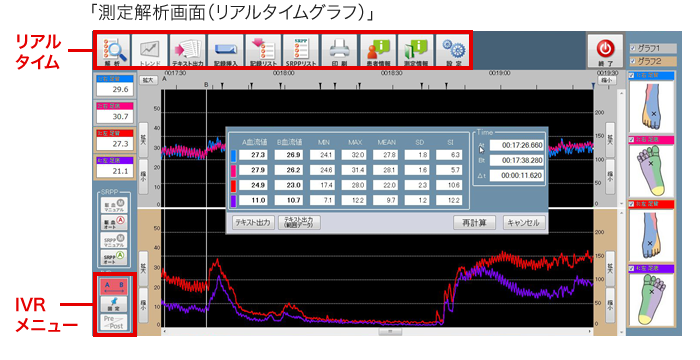Click the テキスト出力 toolbar icon
Image resolution: width=700 pixels, height=360 pixels.
click(188, 50)
